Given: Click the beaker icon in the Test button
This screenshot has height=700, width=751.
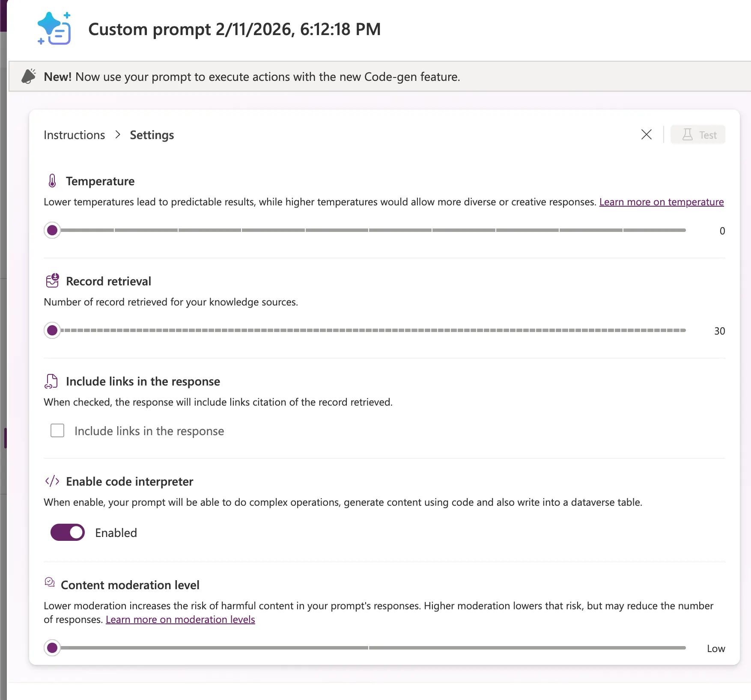Looking at the screenshot, I should point(687,135).
